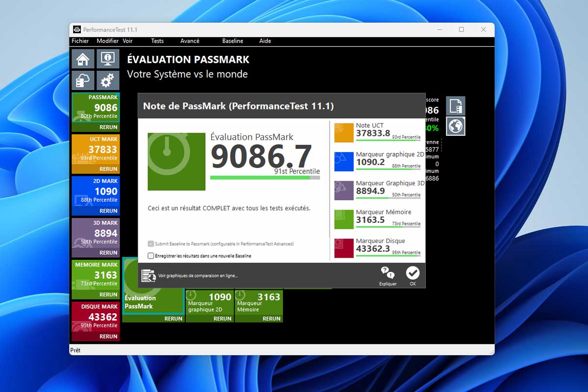The width and height of the screenshot is (588, 392).
Task: Rerun the UCT Mark test
Action: (108, 169)
